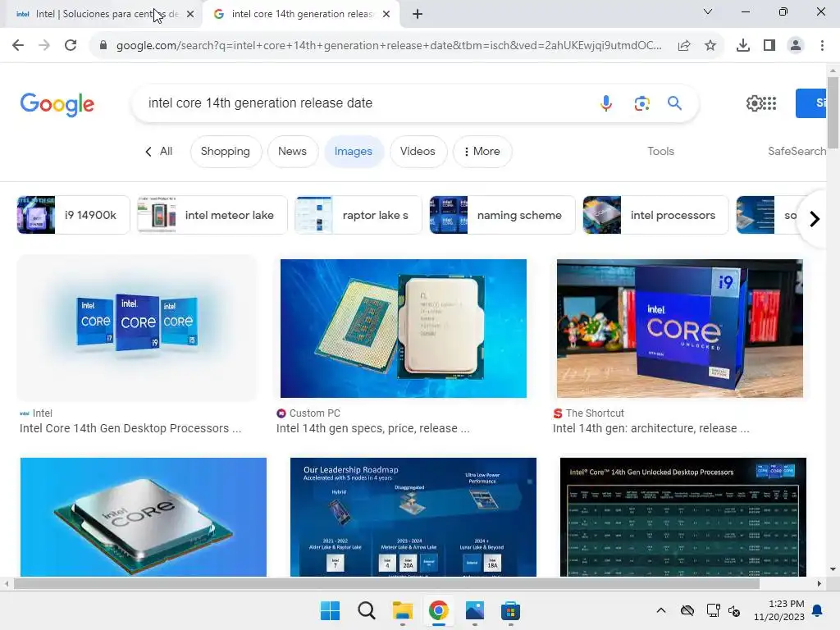
Task: Click the horizontal scrollbar at bottom
Action: coord(386,583)
